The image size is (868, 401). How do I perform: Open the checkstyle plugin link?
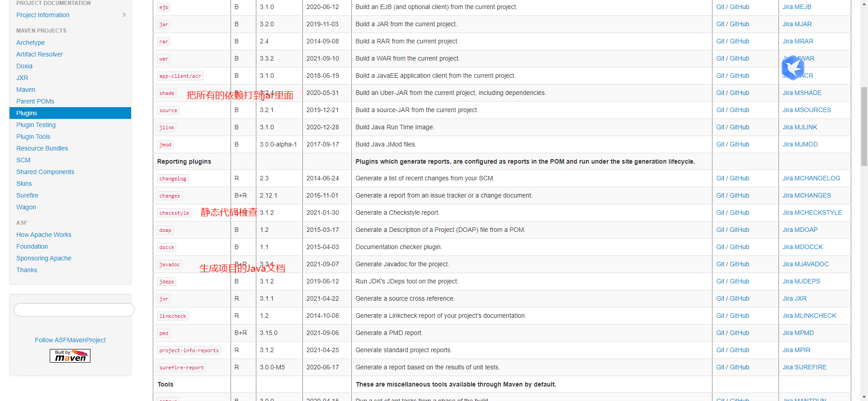[x=174, y=213]
